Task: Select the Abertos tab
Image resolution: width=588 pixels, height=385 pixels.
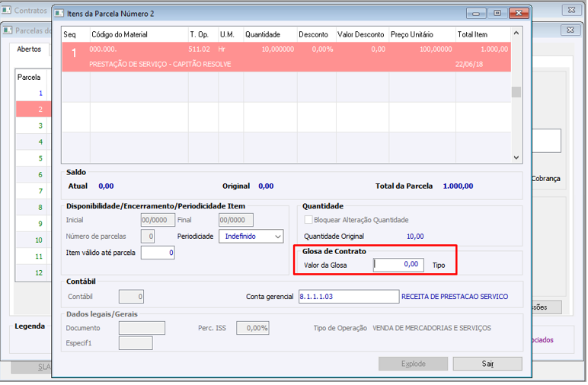Action: (x=29, y=49)
